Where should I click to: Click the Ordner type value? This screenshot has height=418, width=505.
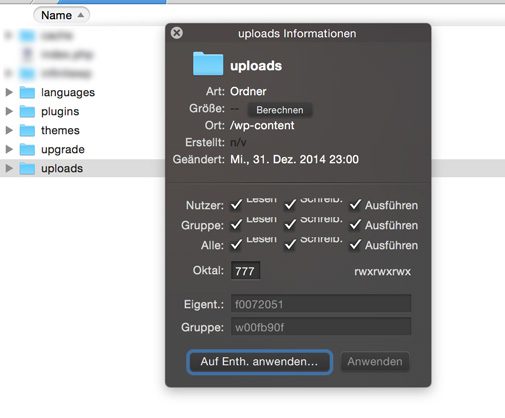[x=248, y=91]
